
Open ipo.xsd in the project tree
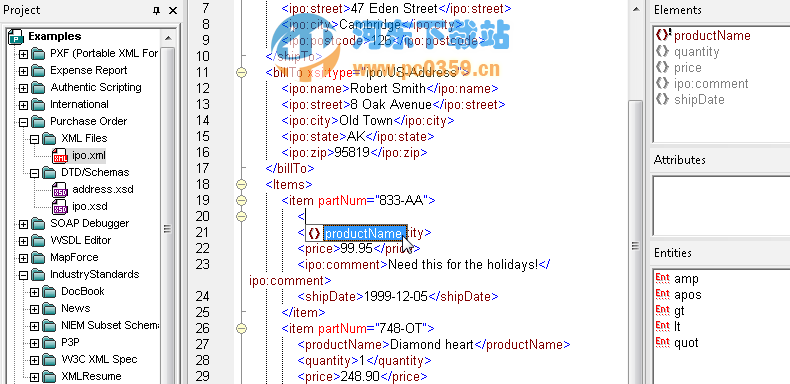tap(90, 207)
